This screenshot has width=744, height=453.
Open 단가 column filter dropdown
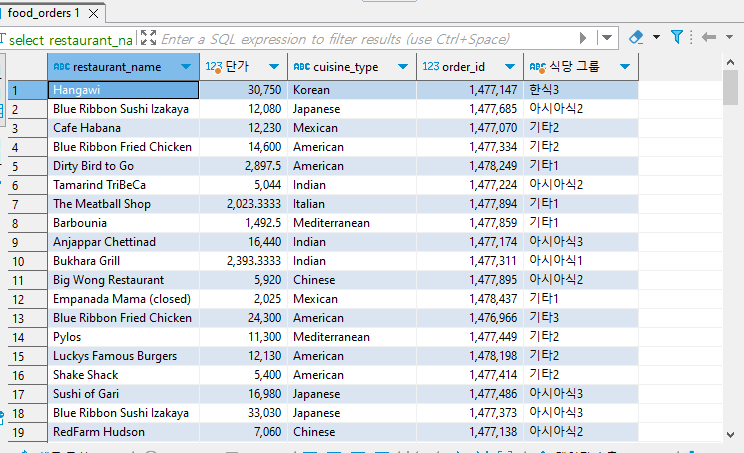pyautogui.click(x=274, y=67)
